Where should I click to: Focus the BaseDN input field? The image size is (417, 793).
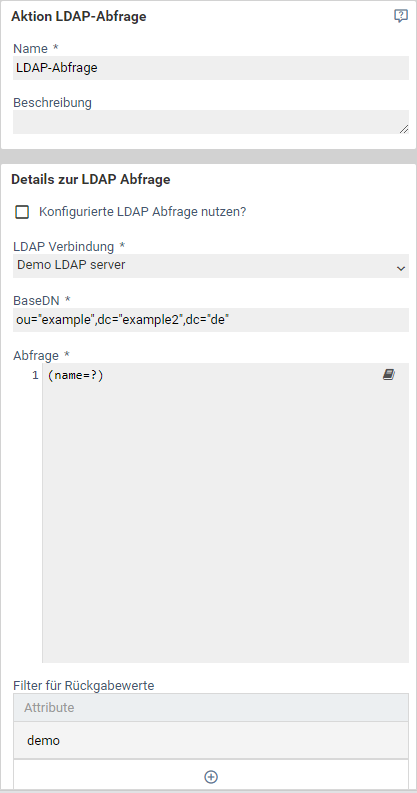(211, 320)
